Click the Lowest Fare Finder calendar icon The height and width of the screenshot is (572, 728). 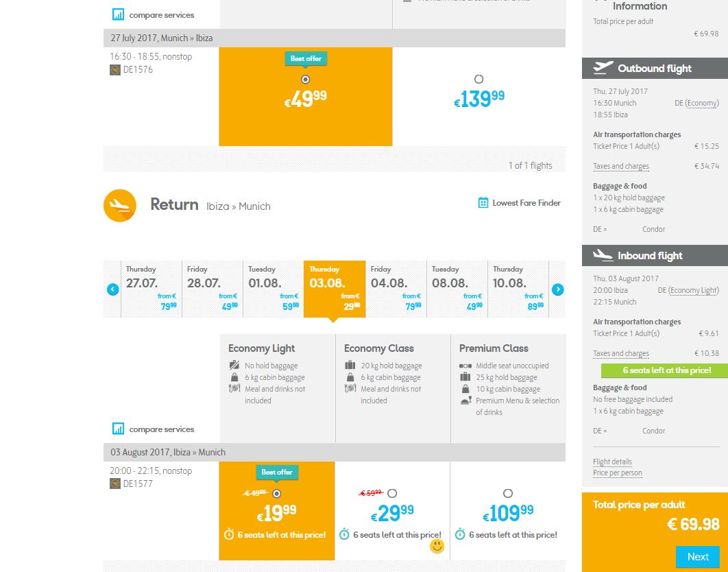(x=483, y=202)
